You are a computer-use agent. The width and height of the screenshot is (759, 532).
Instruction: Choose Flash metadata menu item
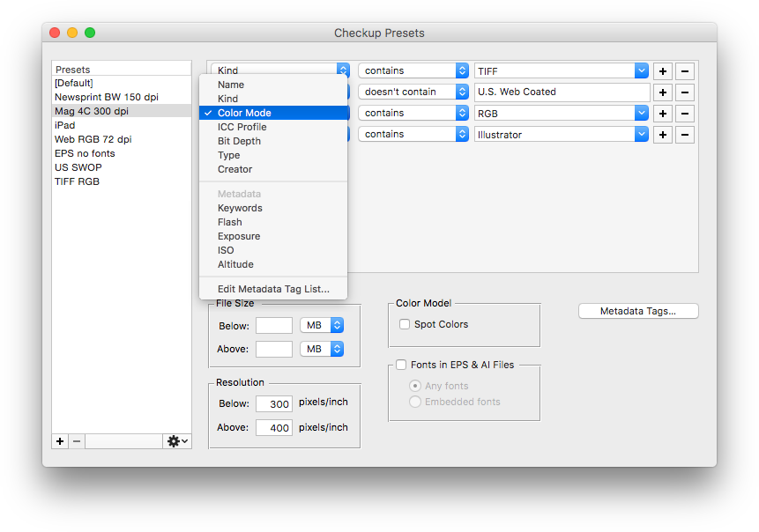click(x=273, y=222)
